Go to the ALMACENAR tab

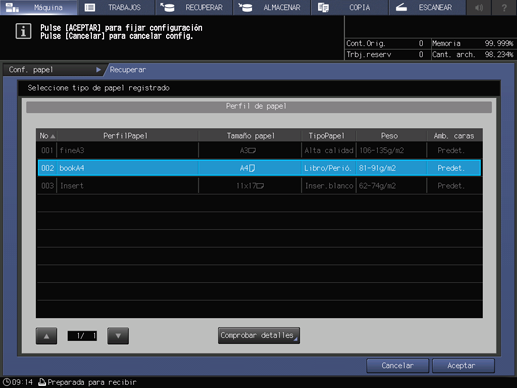pos(272,7)
